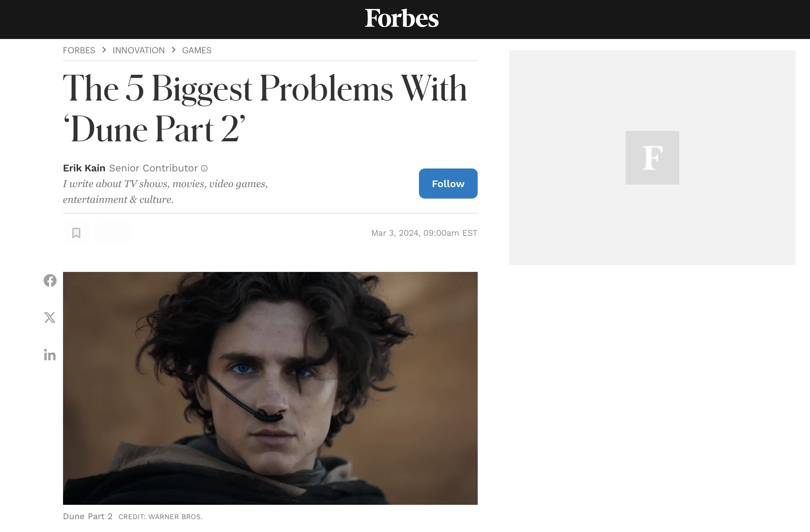The width and height of the screenshot is (810, 532).
Task: Go to INNOVATION breadcrumb section
Action: [x=139, y=50]
